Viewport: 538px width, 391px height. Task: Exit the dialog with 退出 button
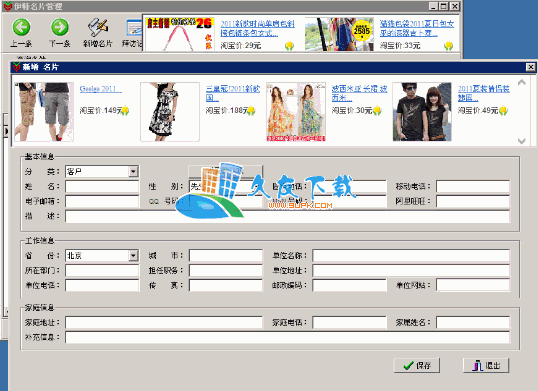click(x=486, y=365)
